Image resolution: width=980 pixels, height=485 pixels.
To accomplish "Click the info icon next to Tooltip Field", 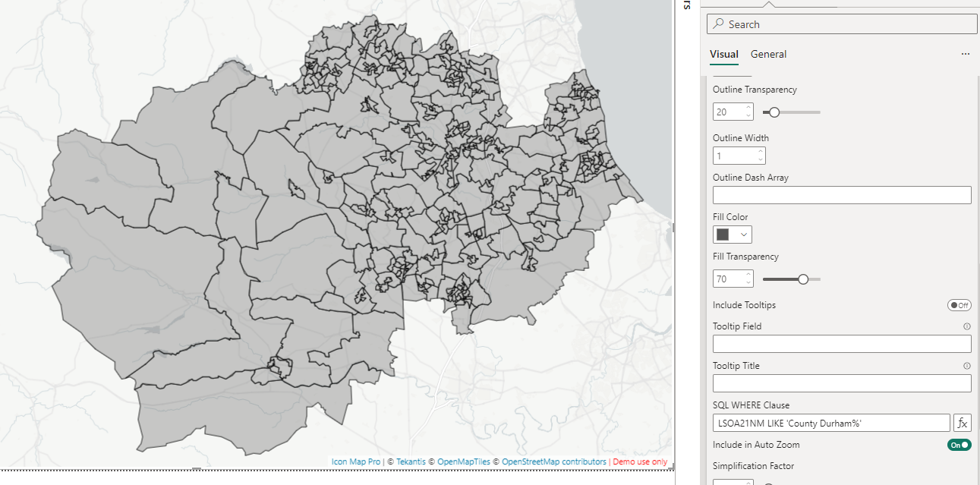I will pyautogui.click(x=966, y=326).
